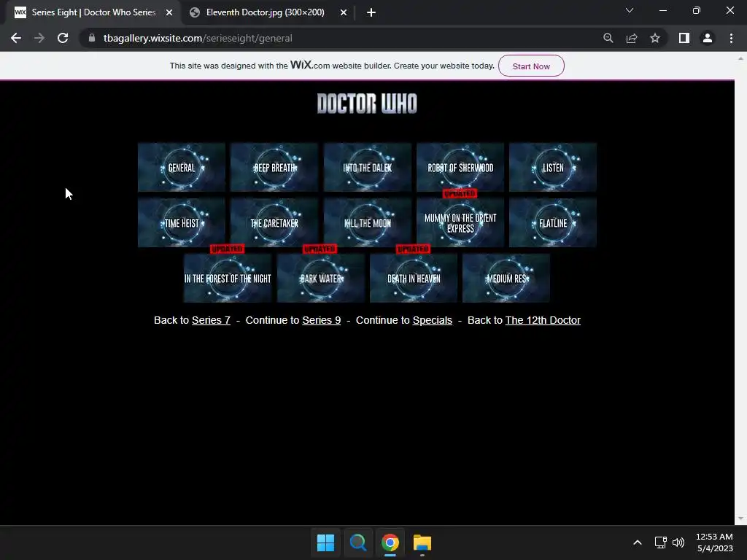Open the Listen episode thumbnail
747x560 pixels.
point(553,167)
